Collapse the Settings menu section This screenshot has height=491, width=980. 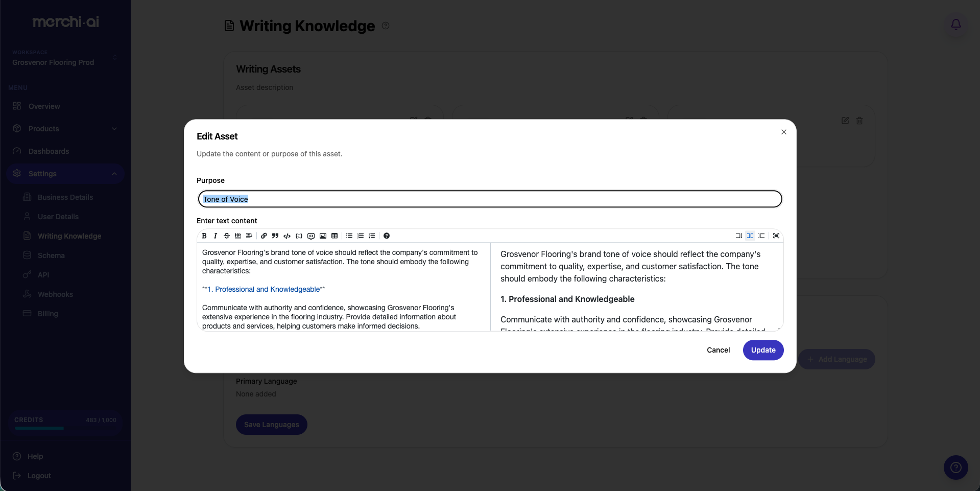coord(65,174)
